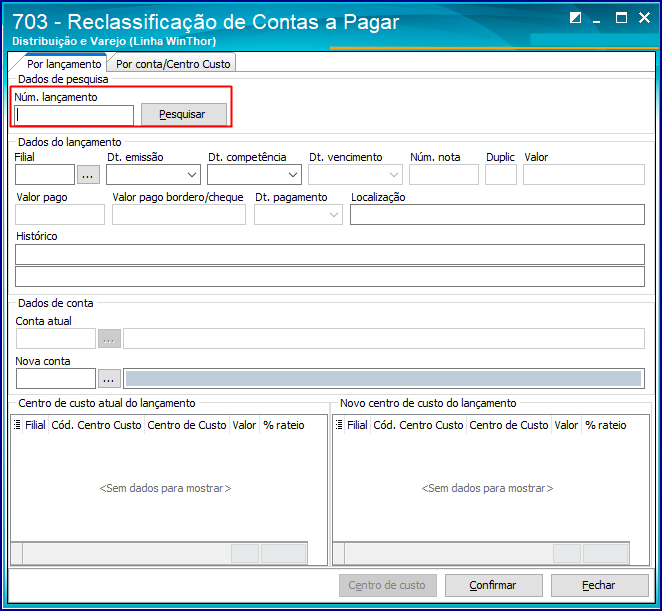
Task: Click the Localização field
Action: pos(497,215)
